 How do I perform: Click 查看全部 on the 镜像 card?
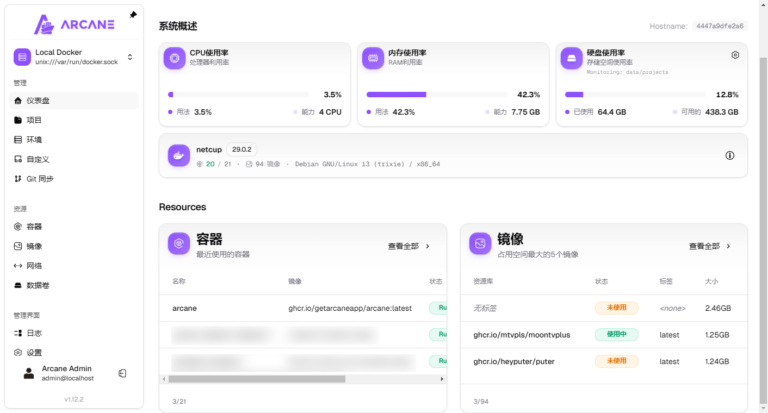pos(710,246)
